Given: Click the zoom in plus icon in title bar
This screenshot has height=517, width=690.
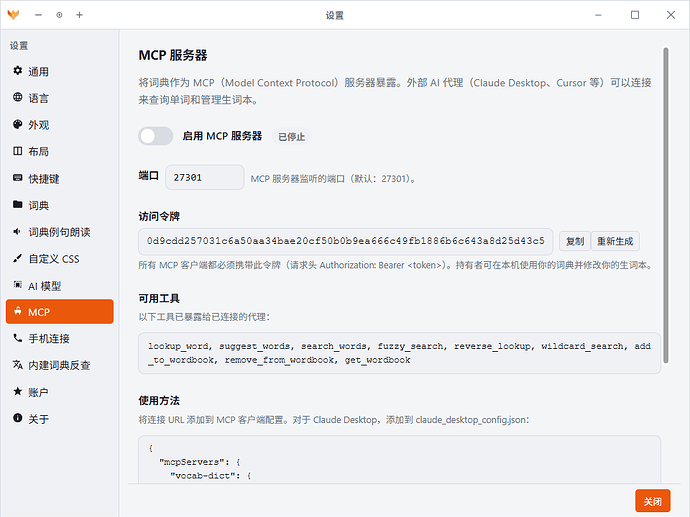Looking at the screenshot, I should pyautogui.click(x=80, y=15).
